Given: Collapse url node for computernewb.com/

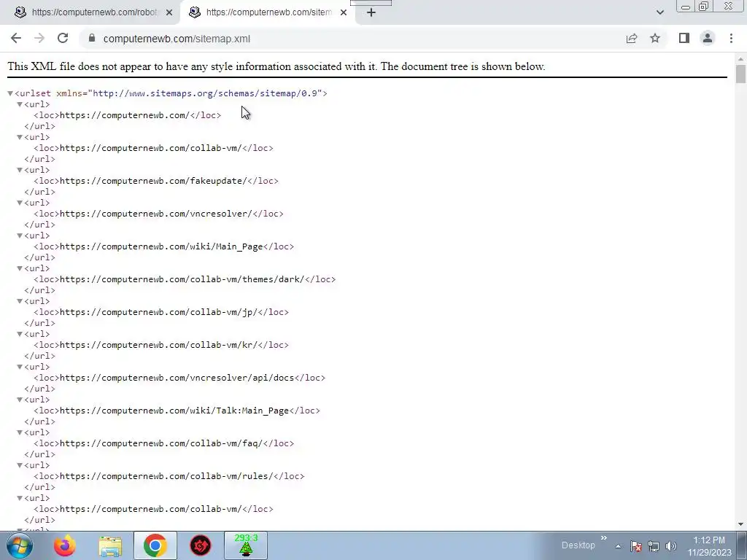Looking at the screenshot, I should 20,104.
